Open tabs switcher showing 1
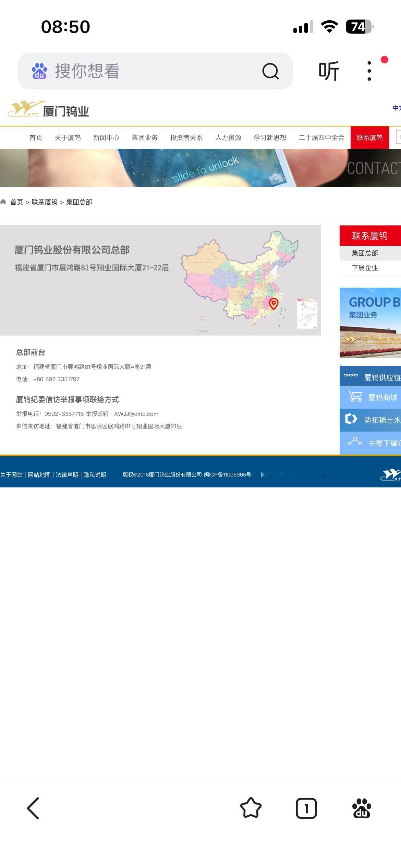 (x=306, y=808)
